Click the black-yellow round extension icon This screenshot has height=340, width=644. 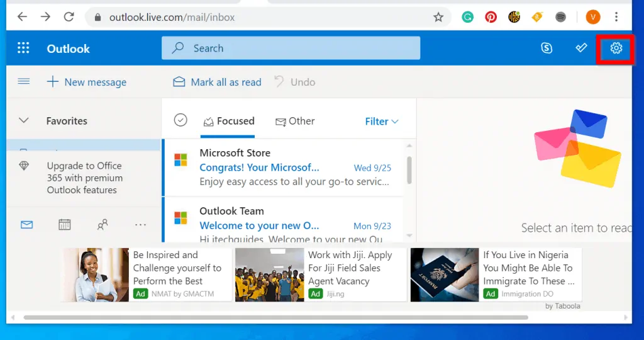click(x=514, y=17)
